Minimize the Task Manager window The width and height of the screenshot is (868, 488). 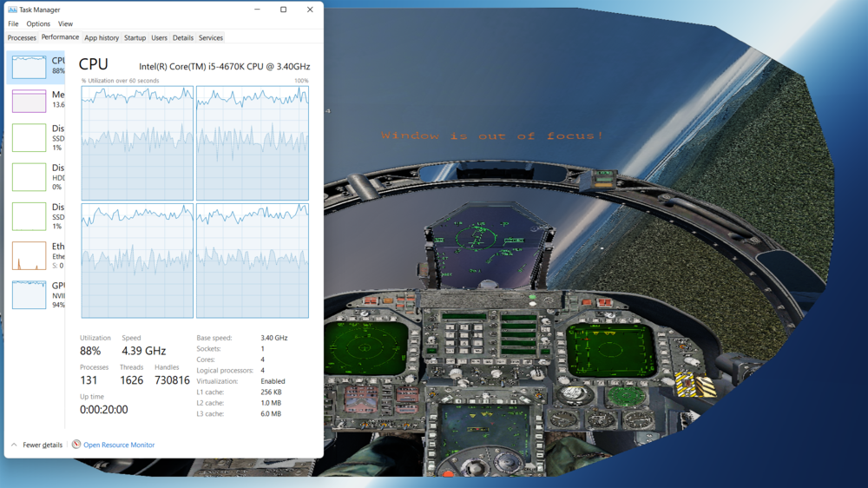(257, 10)
